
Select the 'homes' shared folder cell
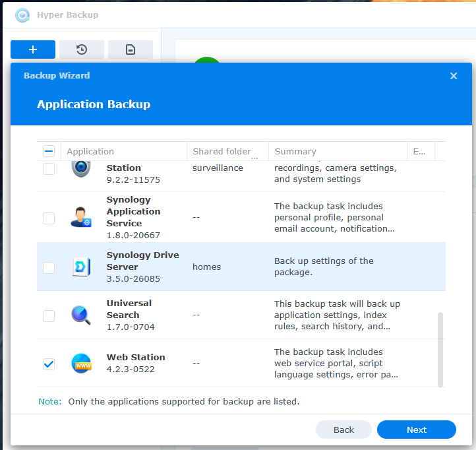207,267
